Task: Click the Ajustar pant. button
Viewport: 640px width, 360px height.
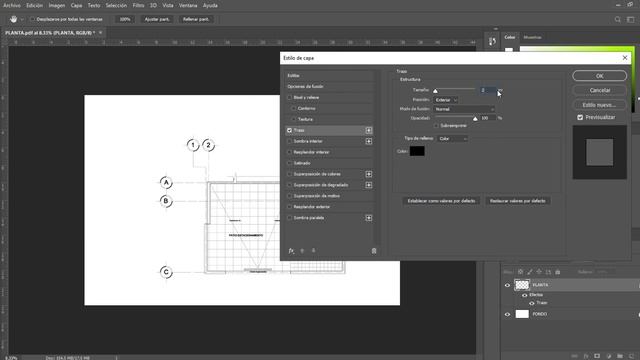Action: click(x=157, y=19)
